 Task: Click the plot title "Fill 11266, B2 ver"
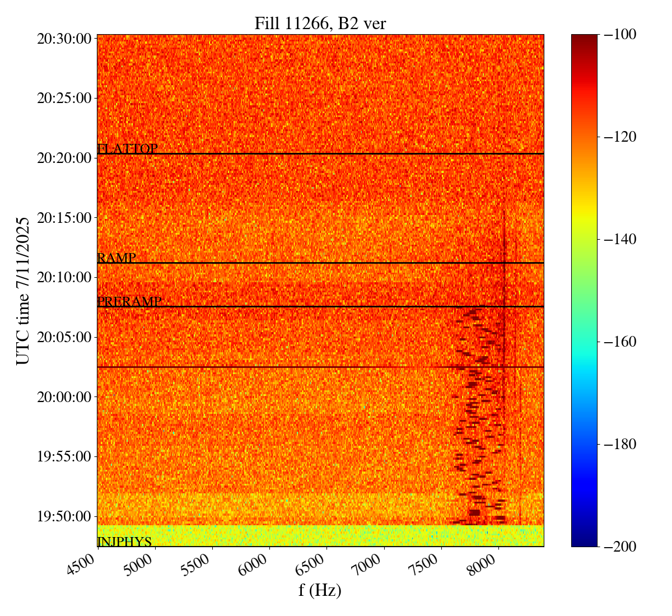(x=320, y=23)
